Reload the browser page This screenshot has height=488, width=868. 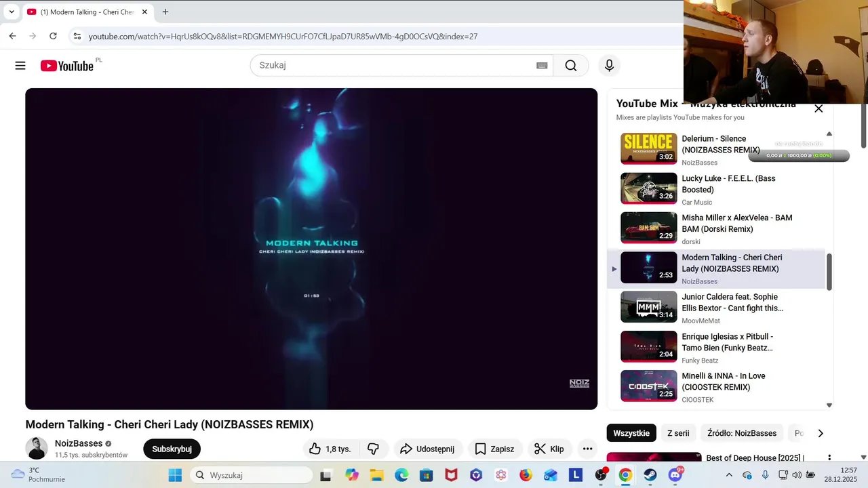[x=53, y=36]
